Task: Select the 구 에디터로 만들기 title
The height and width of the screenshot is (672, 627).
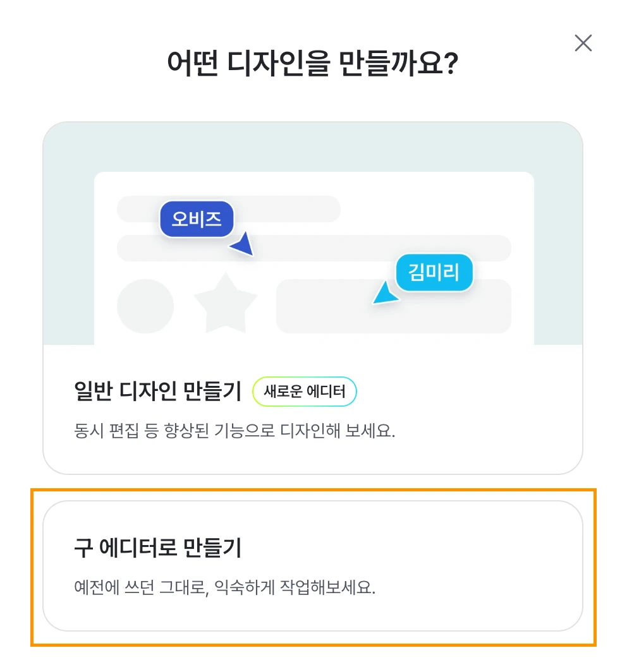Action: (x=158, y=548)
